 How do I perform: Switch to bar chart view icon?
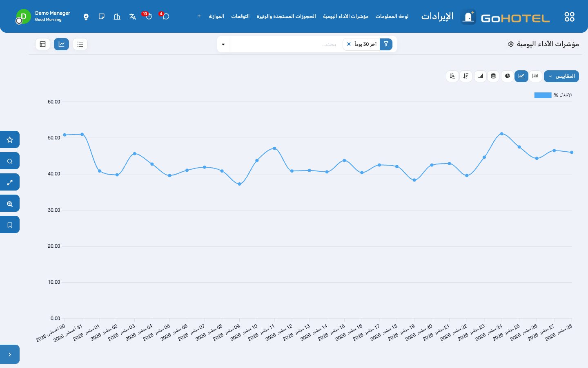point(535,76)
